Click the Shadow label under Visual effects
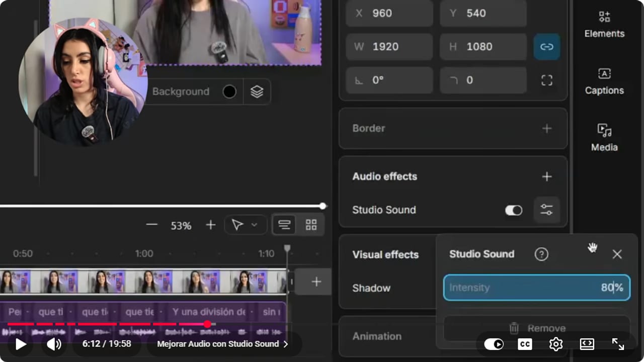This screenshot has width=644, height=362. tap(371, 288)
